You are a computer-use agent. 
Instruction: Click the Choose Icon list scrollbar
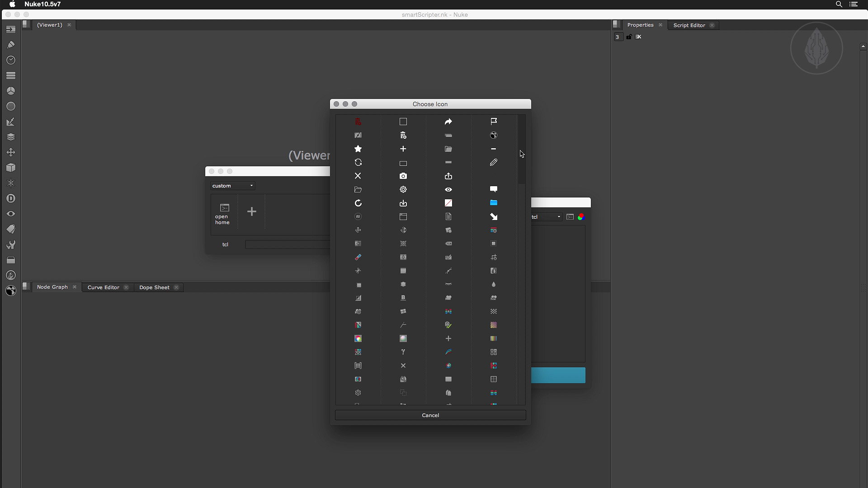click(521, 149)
